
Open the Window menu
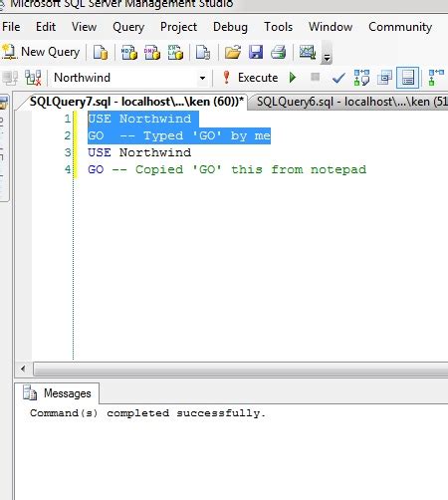coord(331,27)
